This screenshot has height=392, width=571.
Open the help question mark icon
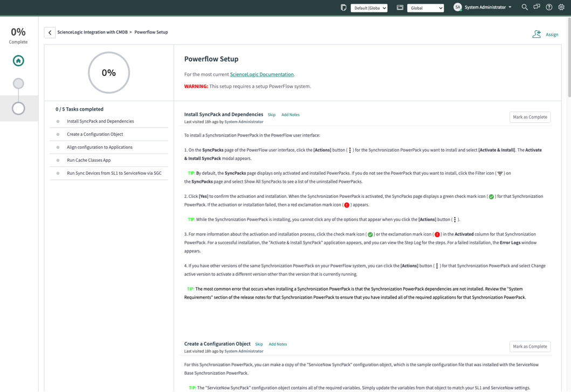(x=549, y=8)
